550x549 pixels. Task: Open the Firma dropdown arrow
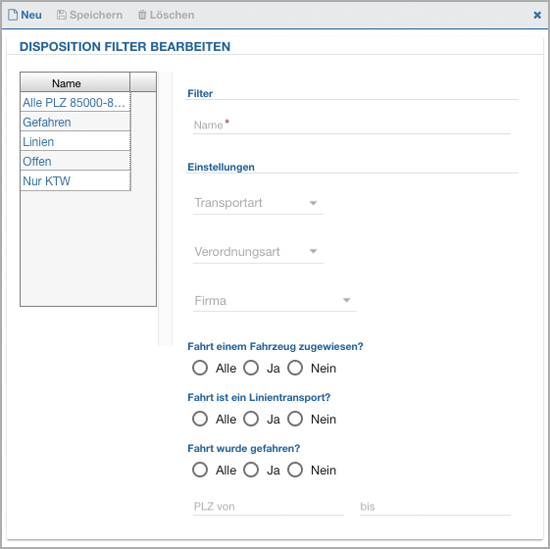coord(347,300)
